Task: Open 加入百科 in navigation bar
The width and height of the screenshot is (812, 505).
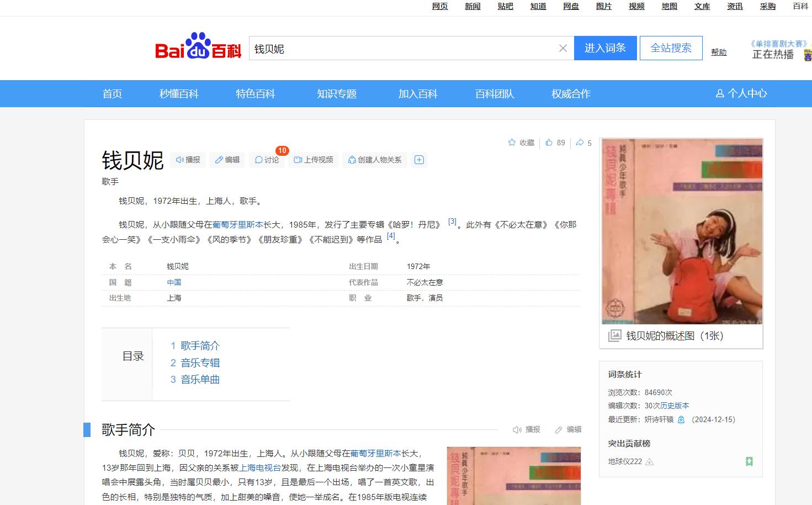Action: [418, 93]
